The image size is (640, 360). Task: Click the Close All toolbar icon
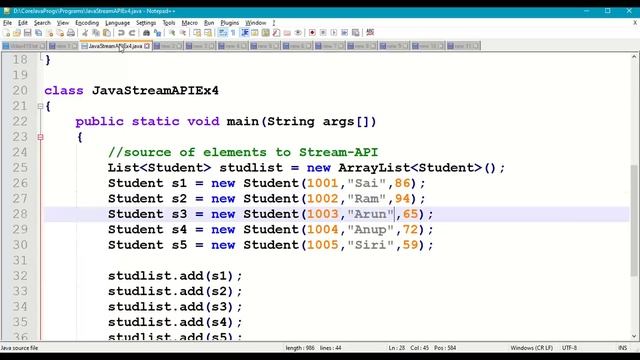click(60, 32)
